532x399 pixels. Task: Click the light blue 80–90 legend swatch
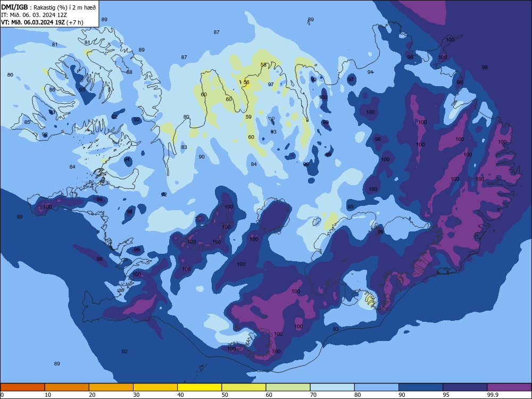coord(377,387)
